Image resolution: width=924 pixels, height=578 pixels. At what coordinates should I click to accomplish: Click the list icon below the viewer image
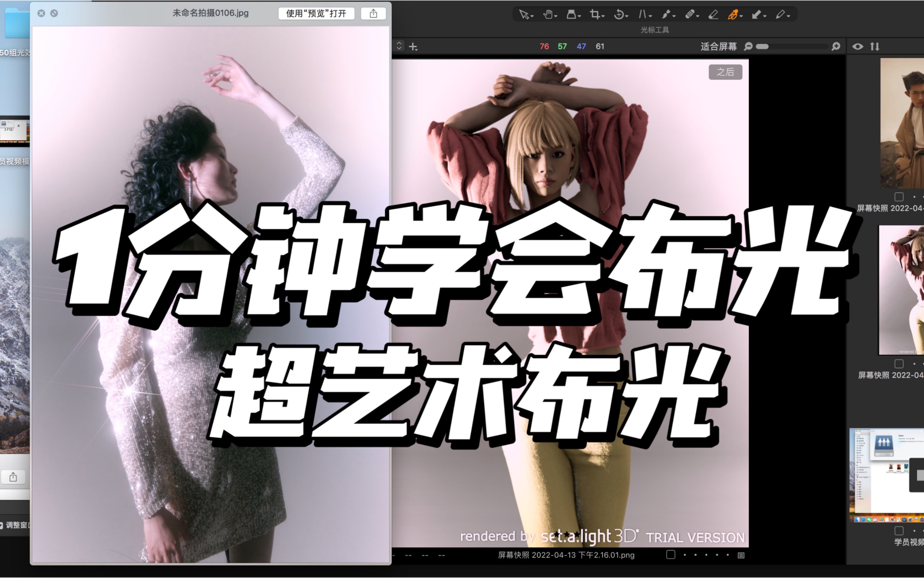click(x=741, y=555)
